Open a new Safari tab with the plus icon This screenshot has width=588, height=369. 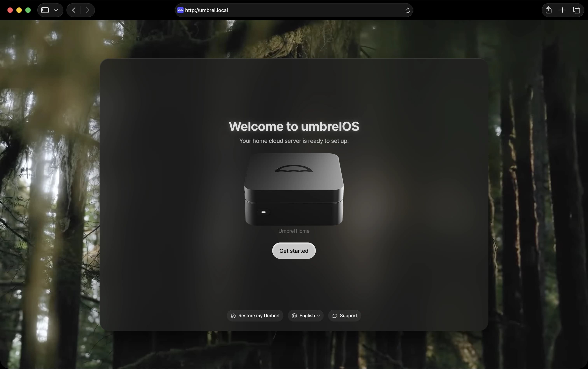coord(562,10)
